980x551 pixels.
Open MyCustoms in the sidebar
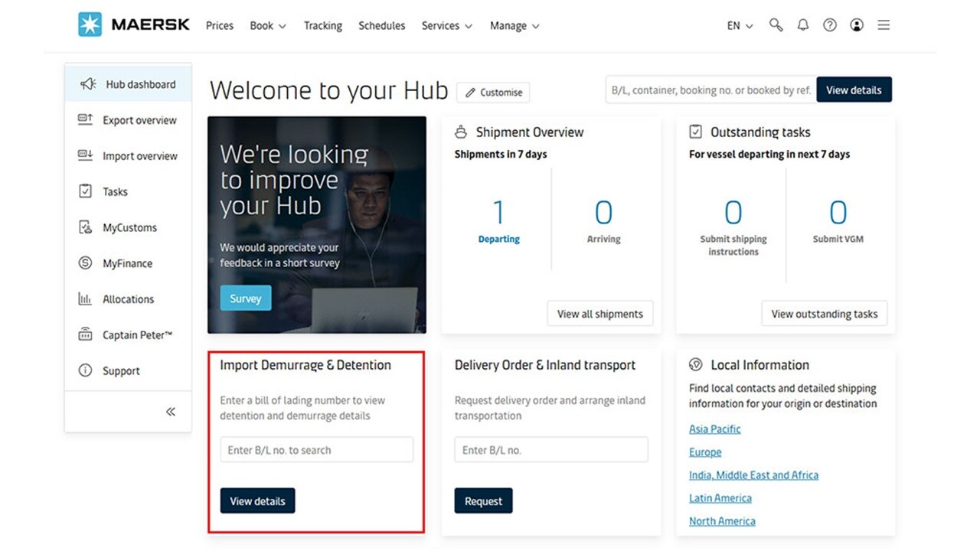click(x=87, y=227)
